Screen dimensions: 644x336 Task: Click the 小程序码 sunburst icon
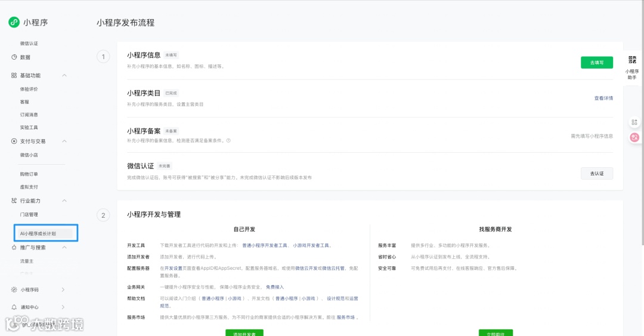tap(14, 289)
